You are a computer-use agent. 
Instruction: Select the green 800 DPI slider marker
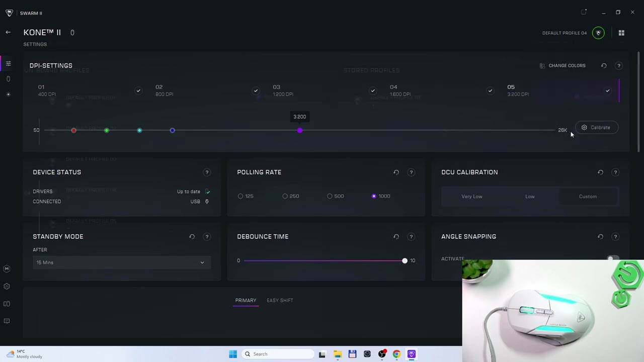[107, 130]
